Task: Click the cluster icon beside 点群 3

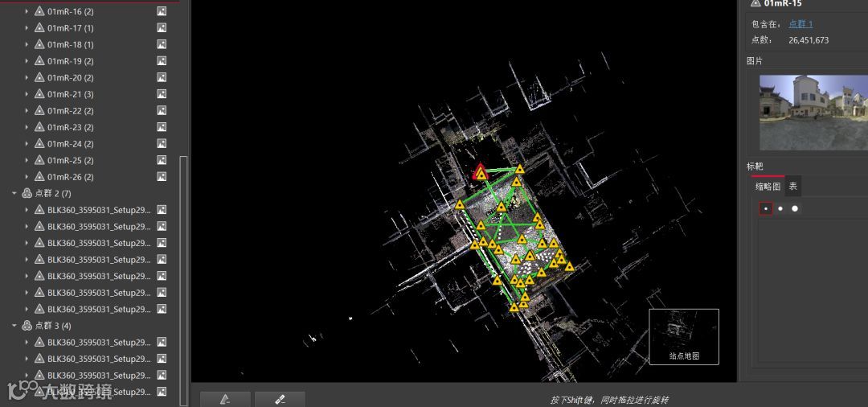Action: point(27,326)
